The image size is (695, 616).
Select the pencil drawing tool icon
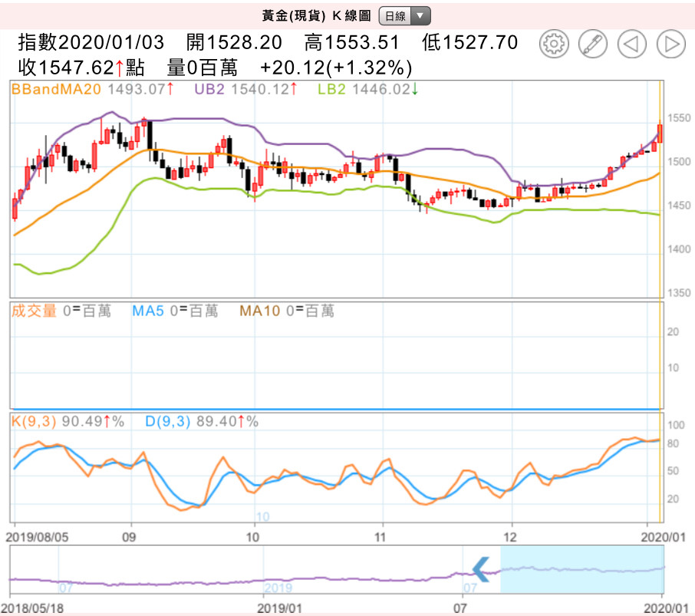(x=592, y=44)
